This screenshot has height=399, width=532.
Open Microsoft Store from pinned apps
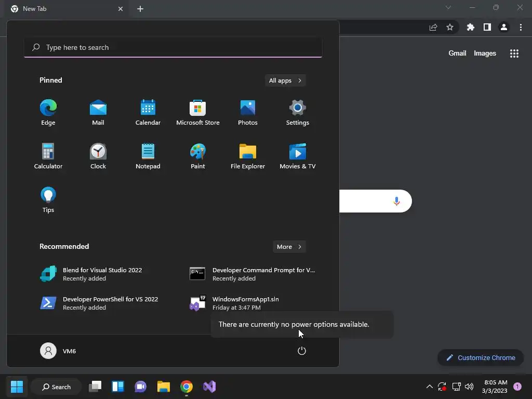point(198,113)
